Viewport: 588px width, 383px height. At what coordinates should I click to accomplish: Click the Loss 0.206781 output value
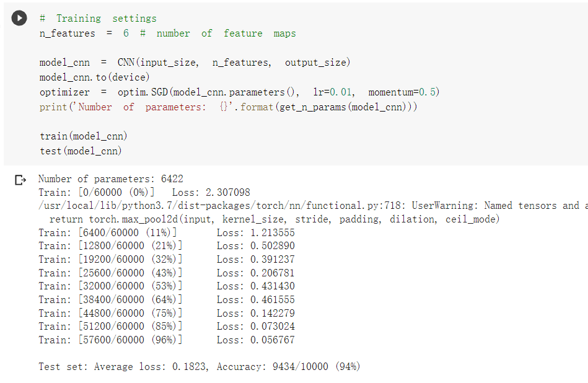pos(272,273)
